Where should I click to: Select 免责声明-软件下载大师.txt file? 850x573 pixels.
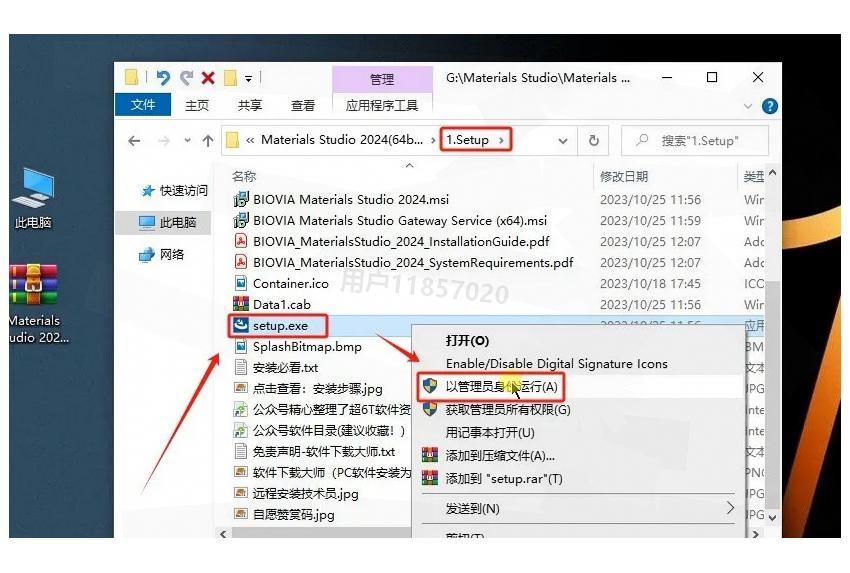(x=324, y=452)
